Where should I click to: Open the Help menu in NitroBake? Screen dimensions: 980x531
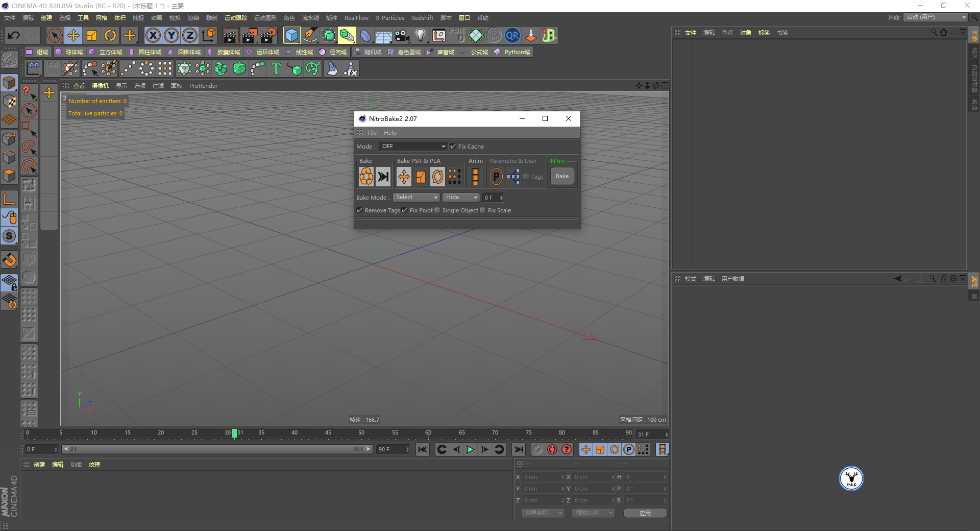pyautogui.click(x=390, y=133)
